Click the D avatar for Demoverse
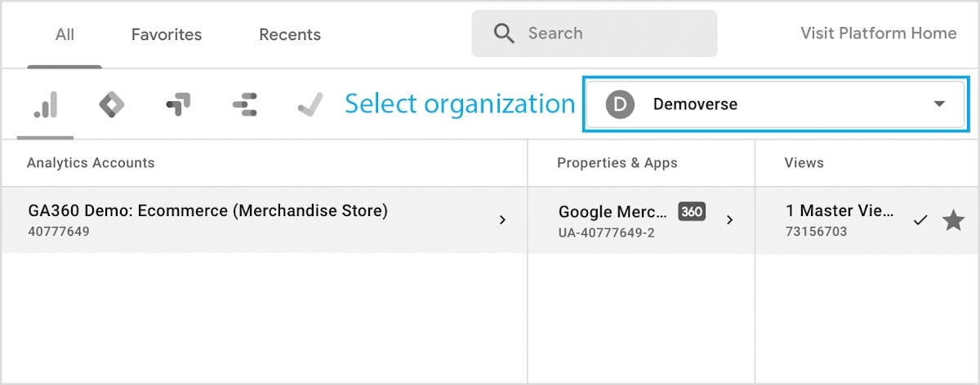The width and height of the screenshot is (980, 385). 620,104
